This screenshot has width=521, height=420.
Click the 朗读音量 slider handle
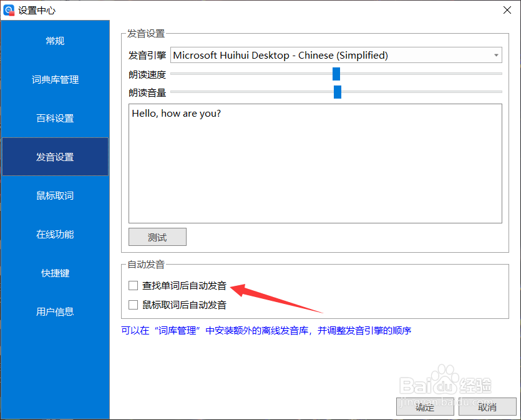tap(338, 92)
